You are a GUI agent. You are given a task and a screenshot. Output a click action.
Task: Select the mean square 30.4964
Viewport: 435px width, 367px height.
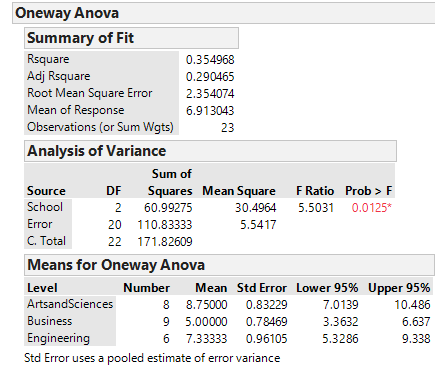click(256, 208)
